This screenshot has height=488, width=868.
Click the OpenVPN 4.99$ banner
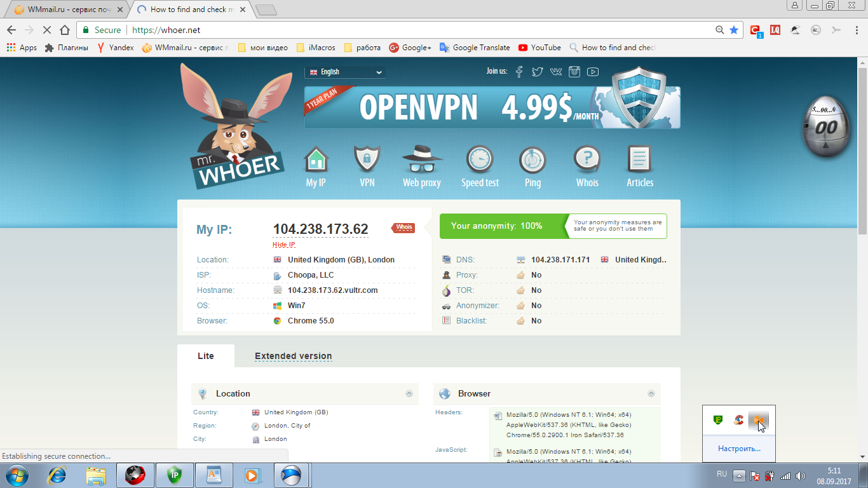[492, 107]
